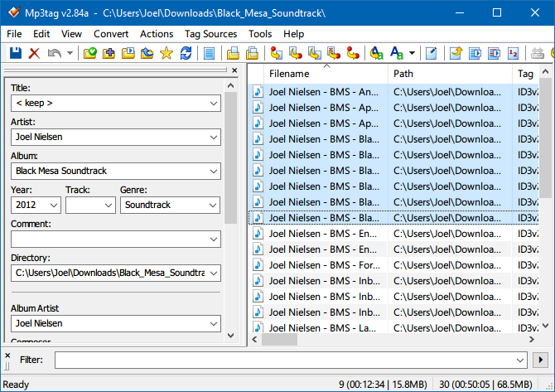Open the Filter history dropdown arrow
This screenshot has height=392, width=555.
pyautogui.click(x=520, y=361)
